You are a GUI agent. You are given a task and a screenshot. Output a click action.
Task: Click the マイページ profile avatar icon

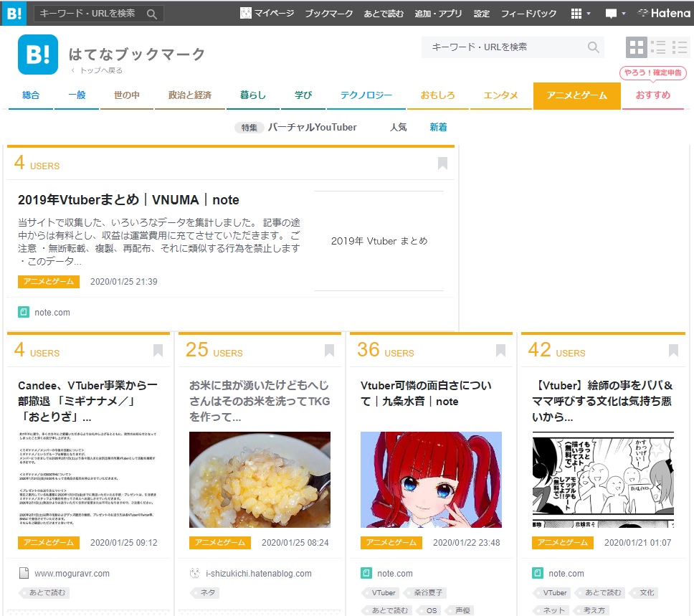(246, 14)
